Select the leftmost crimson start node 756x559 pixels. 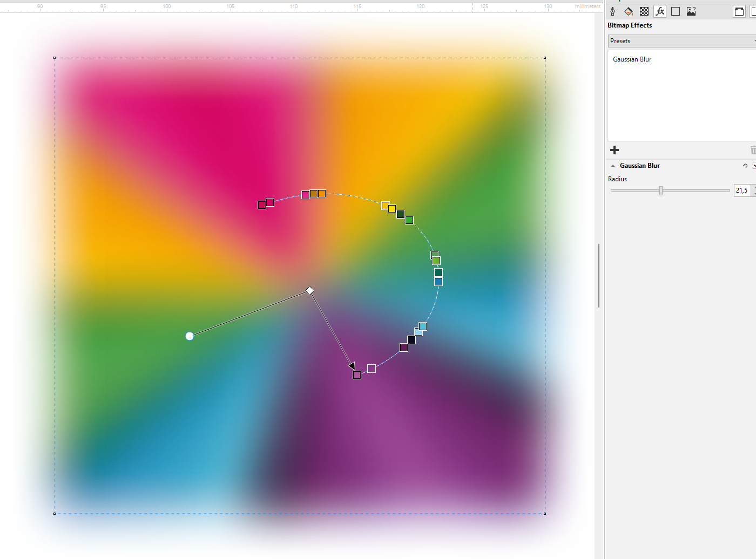tap(262, 205)
